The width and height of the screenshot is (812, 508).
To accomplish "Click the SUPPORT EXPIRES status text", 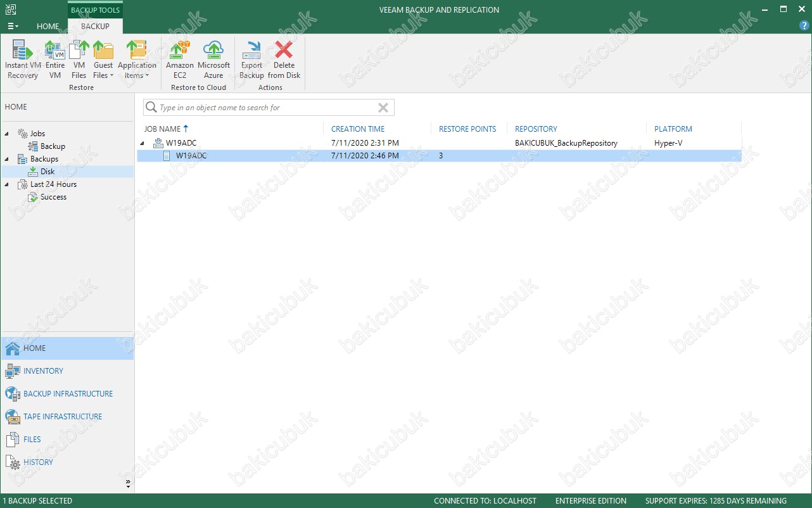I will click(716, 501).
